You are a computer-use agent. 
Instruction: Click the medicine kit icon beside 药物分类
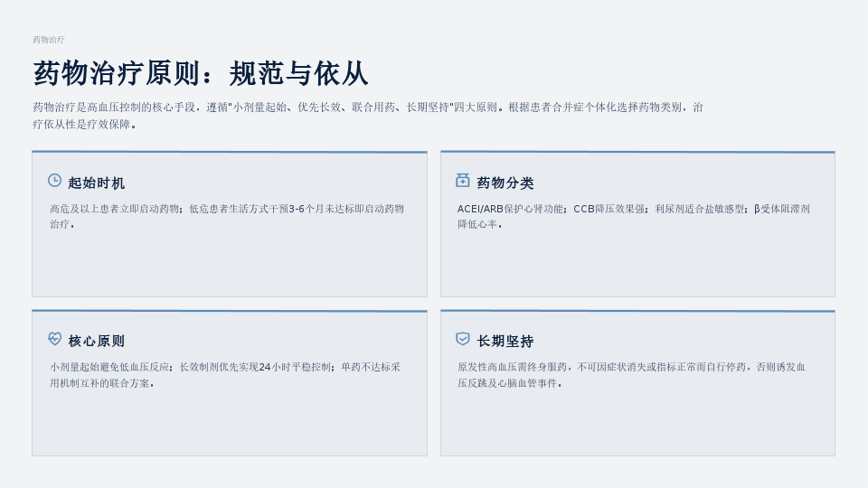pos(463,181)
